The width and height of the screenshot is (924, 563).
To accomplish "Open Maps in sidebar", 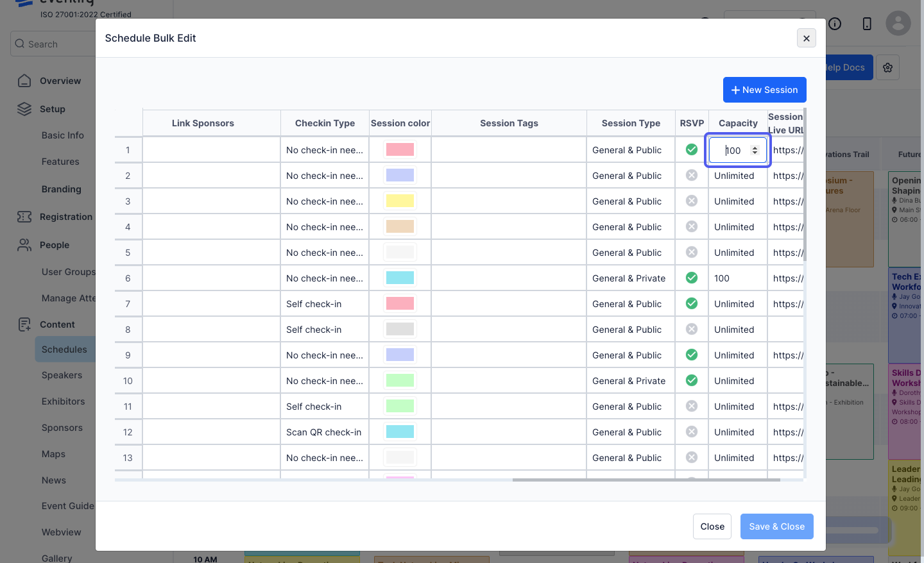I will (53, 454).
